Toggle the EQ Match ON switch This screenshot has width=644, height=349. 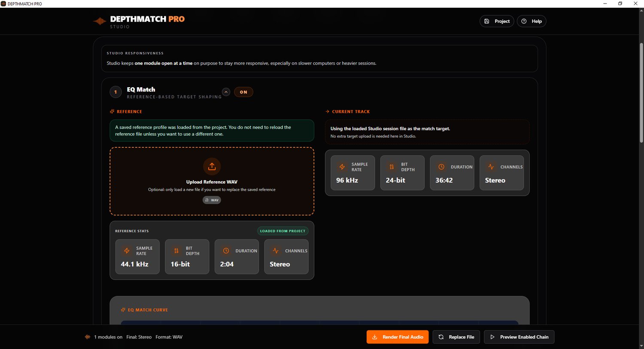(243, 92)
